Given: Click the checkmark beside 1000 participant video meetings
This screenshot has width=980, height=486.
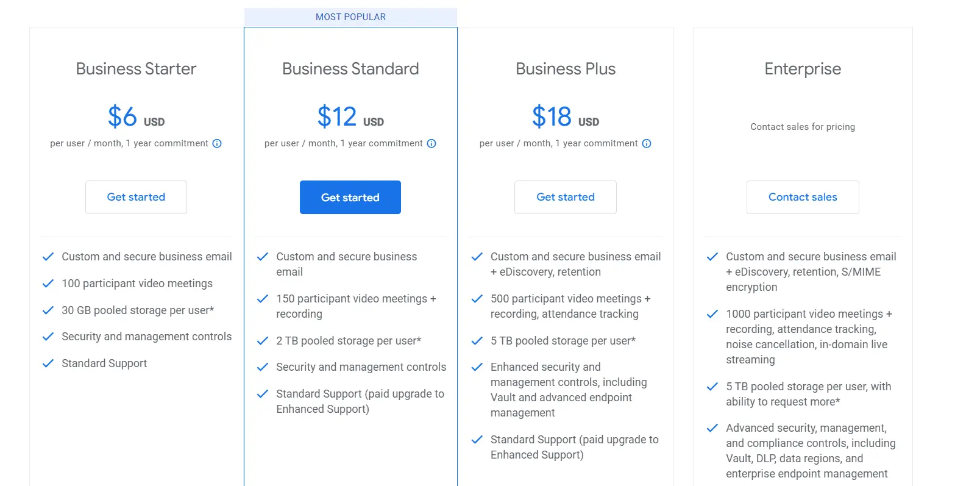Looking at the screenshot, I should (712, 313).
